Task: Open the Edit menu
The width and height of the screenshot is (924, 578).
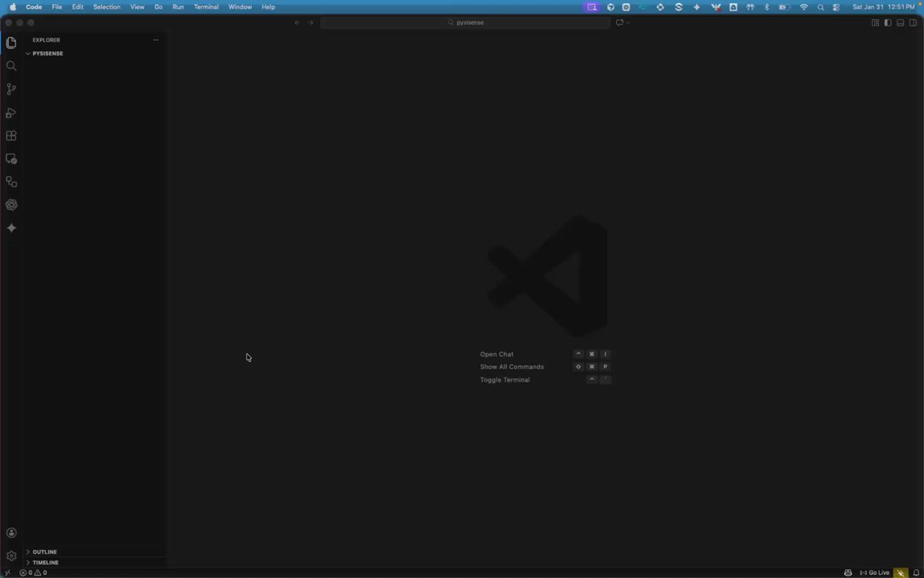Action: (77, 7)
